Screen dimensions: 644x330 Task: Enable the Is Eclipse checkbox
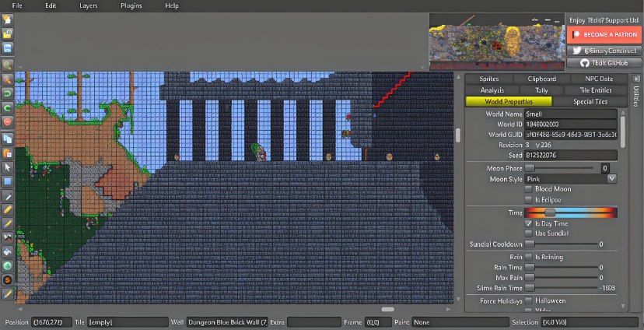tap(529, 200)
